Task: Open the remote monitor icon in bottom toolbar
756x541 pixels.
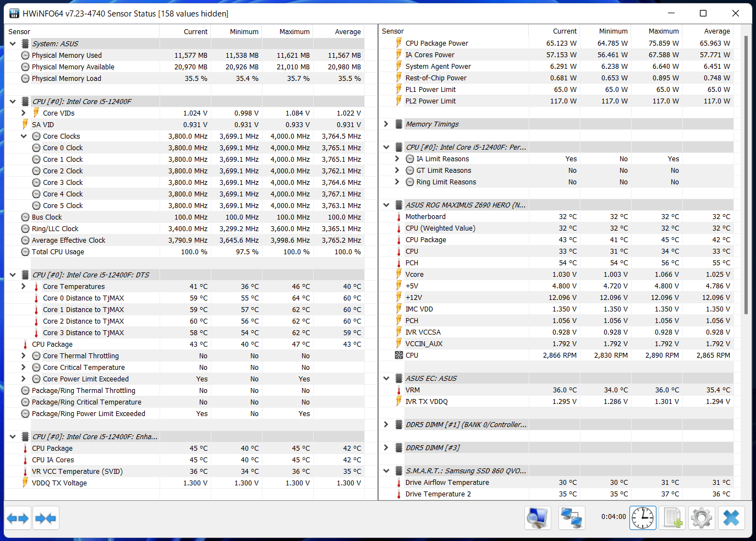Action: pos(537,518)
